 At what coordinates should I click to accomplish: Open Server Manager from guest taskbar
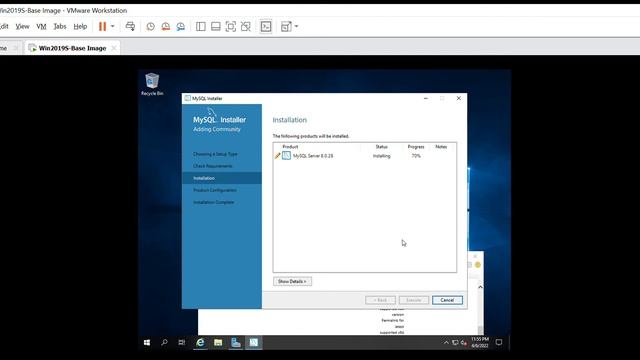click(x=236, y=342)
